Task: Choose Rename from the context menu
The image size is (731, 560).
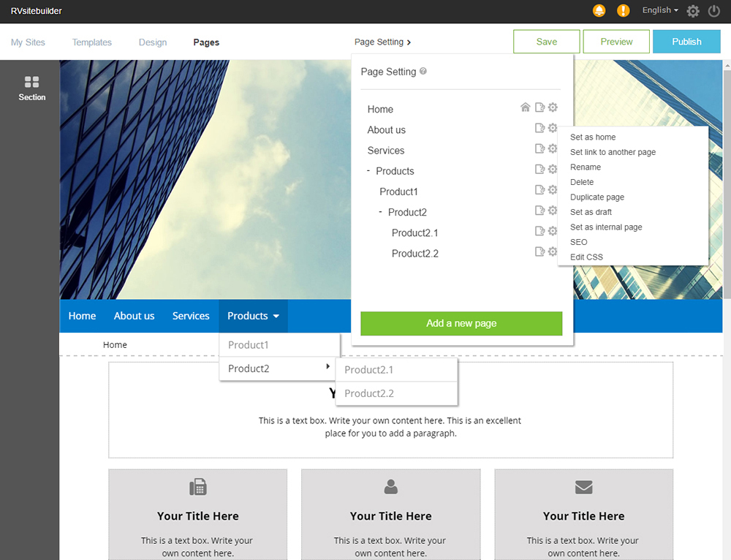Action: pyautogui.click(x=586, y=167)
